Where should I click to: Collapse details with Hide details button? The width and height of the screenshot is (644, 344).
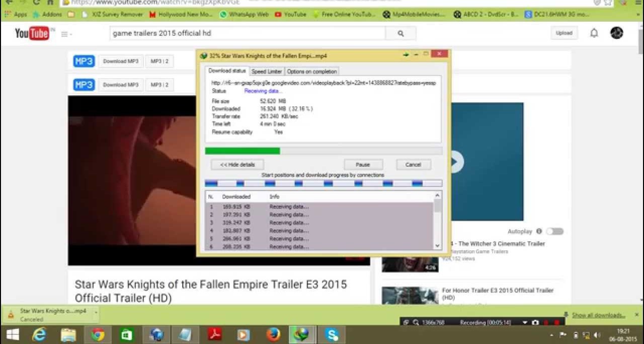coord(237,165)
